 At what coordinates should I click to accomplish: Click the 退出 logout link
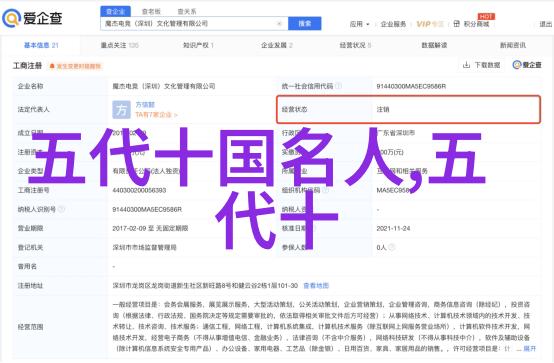546,24
